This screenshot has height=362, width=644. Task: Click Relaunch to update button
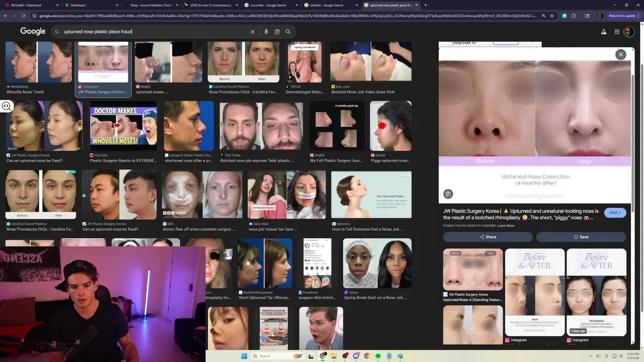click(x=622, y=16)
